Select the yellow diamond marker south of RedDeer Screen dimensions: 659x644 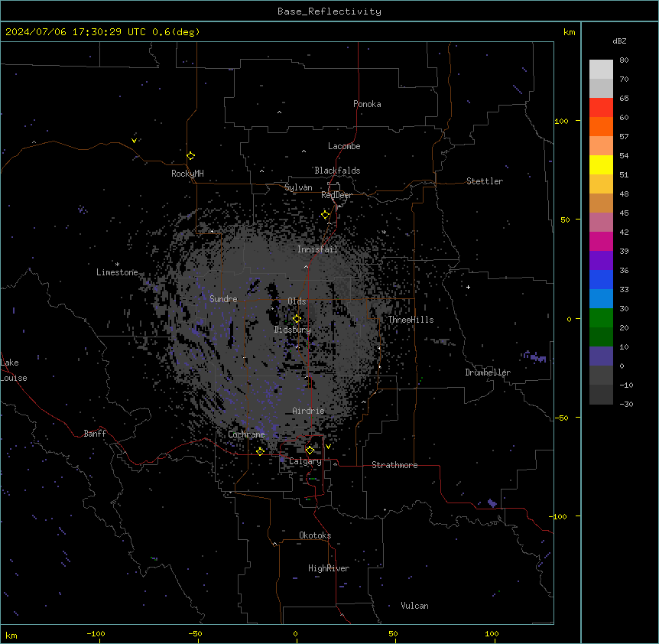tap(326, 215)
